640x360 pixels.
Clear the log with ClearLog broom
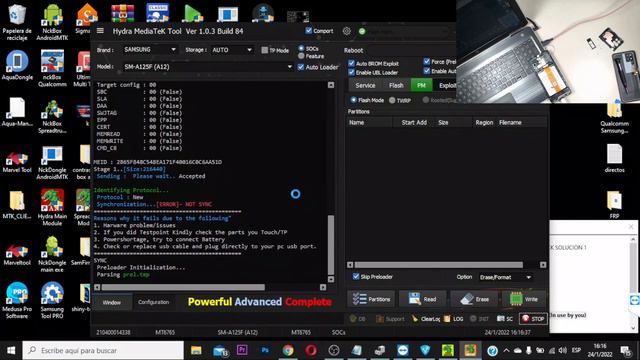[426, 319]
